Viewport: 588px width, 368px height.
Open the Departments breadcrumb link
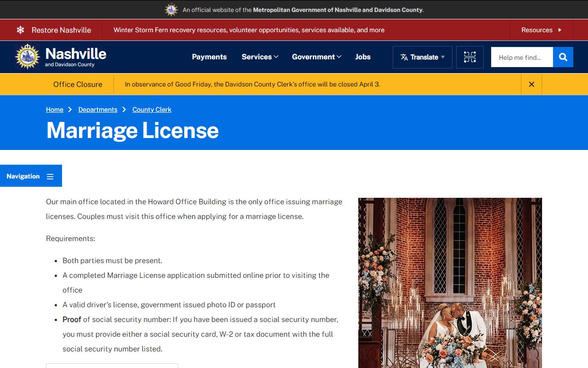98,109
